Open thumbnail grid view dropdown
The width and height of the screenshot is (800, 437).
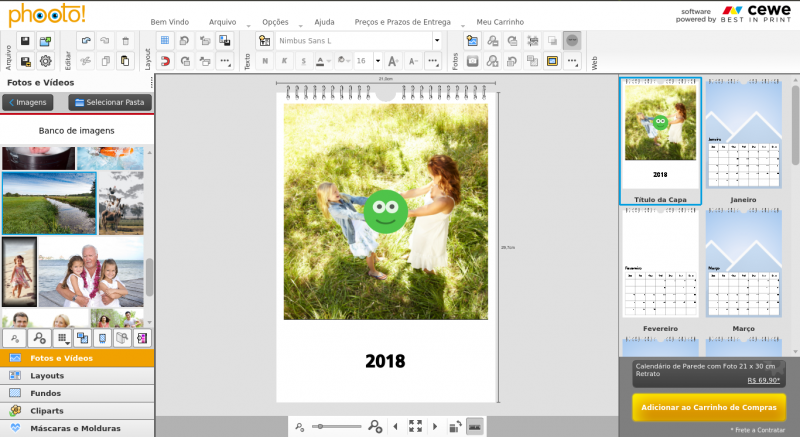tap(62, 338)
